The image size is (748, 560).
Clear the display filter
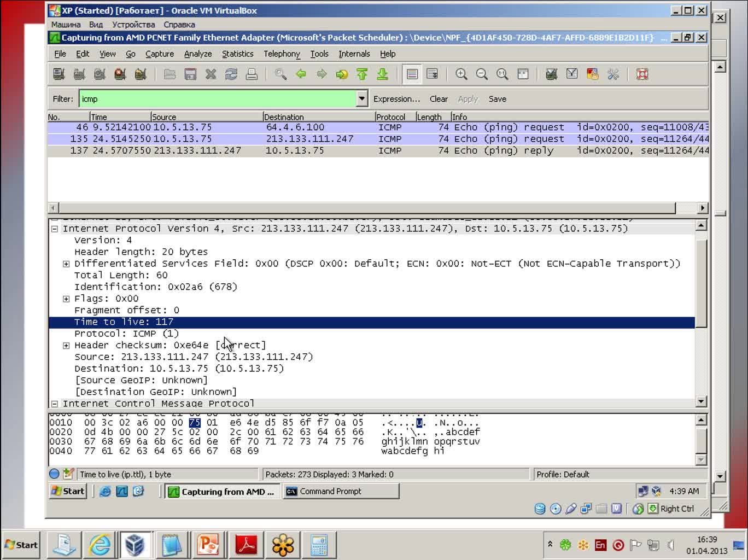[x=439, y=99]
